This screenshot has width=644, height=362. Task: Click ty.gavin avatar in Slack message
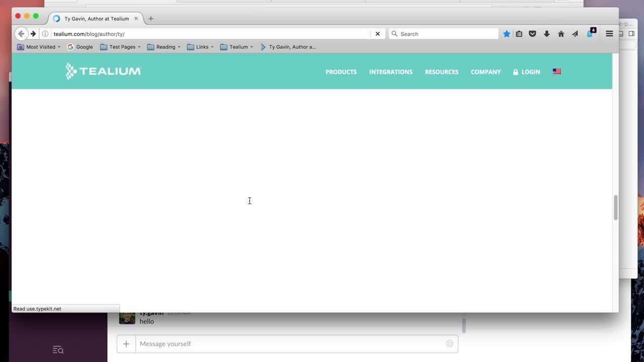(127, 318)
